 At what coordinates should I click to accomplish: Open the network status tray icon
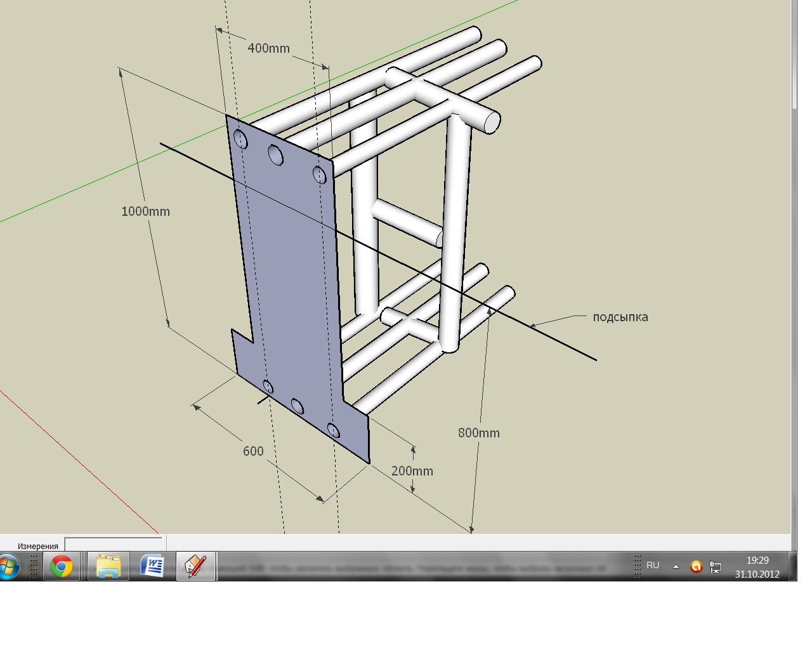(716, 567)
